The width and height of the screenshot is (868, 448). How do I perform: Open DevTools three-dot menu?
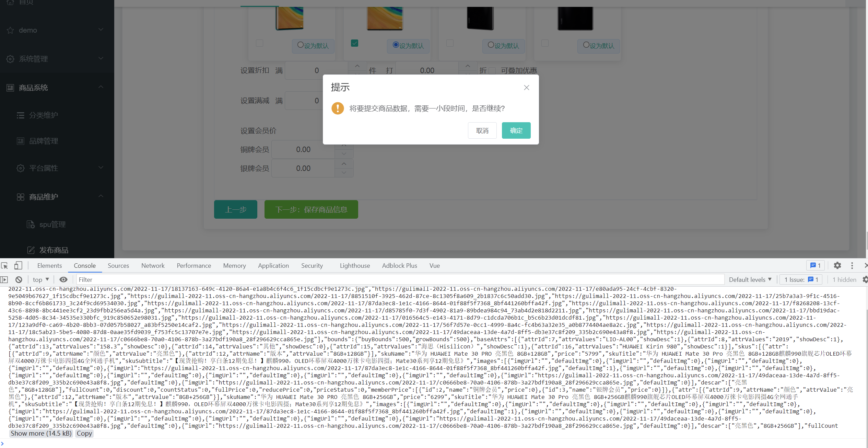852,266
